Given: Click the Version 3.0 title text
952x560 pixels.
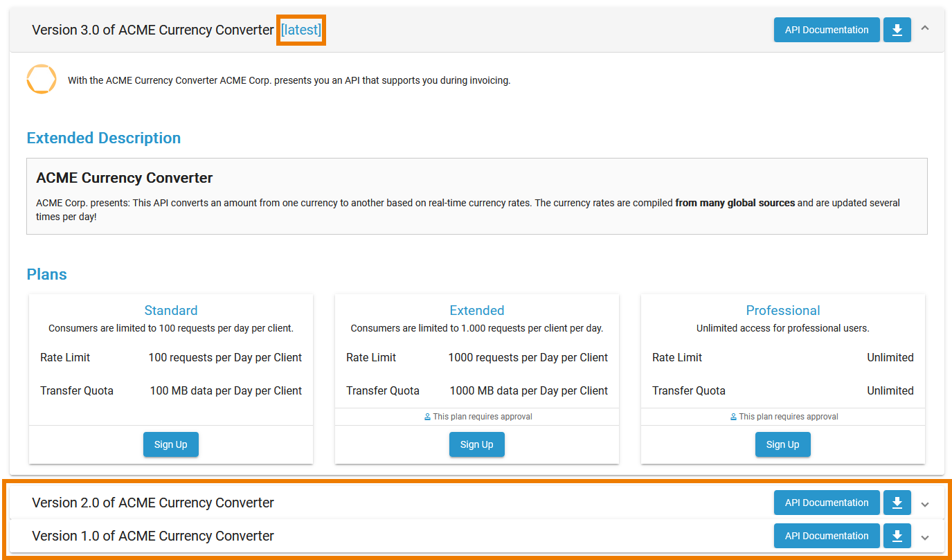Looking at the screenshot, I should tap(152, 30).
